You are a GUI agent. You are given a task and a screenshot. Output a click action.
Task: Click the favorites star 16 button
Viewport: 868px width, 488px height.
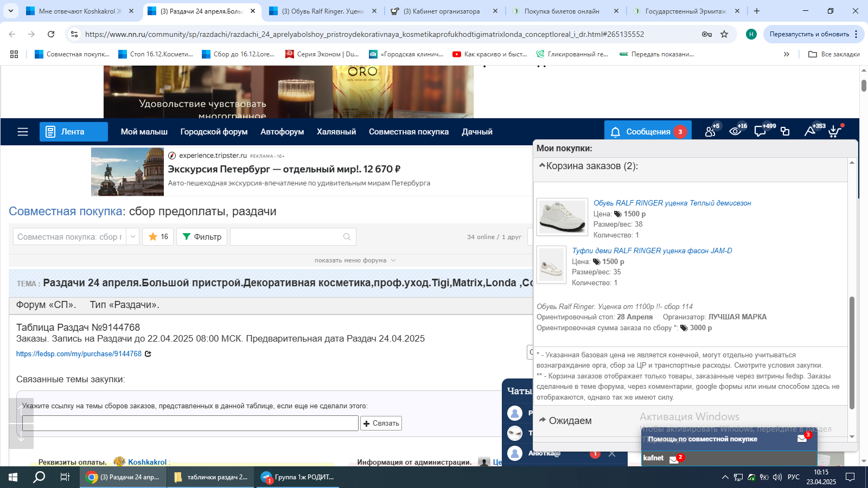158,236
